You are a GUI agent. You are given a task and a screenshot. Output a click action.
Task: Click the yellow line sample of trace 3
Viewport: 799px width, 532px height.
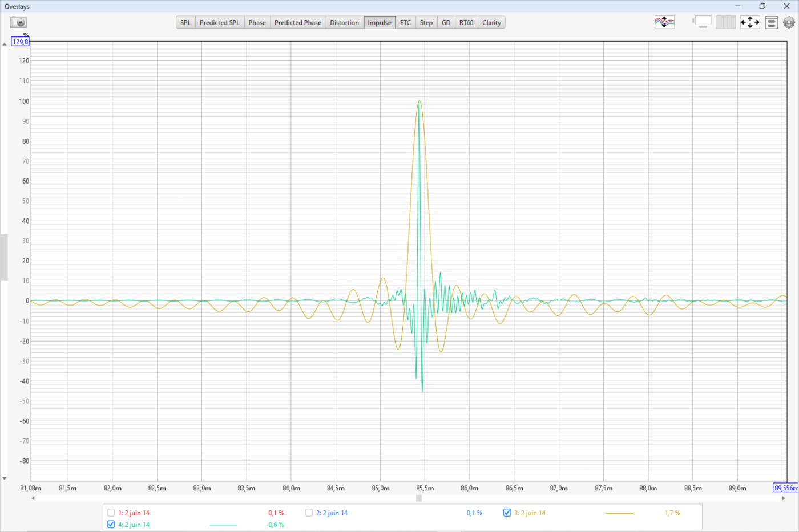pyautogui.click(x=620, y=513)
